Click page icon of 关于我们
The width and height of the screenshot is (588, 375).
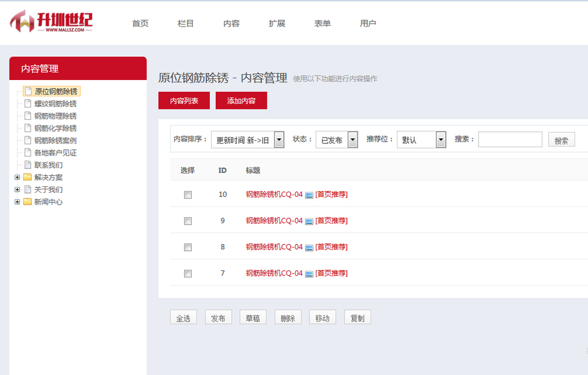point(28,189)
